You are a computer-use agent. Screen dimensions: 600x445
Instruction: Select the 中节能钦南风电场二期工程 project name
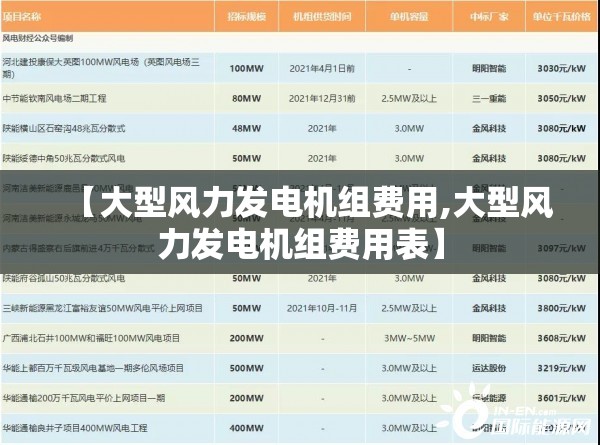[54, 98]
